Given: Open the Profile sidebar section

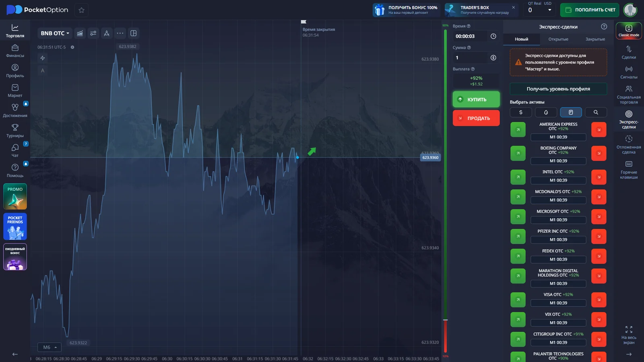Looking at the screenshot, I should tap(15, 71).
